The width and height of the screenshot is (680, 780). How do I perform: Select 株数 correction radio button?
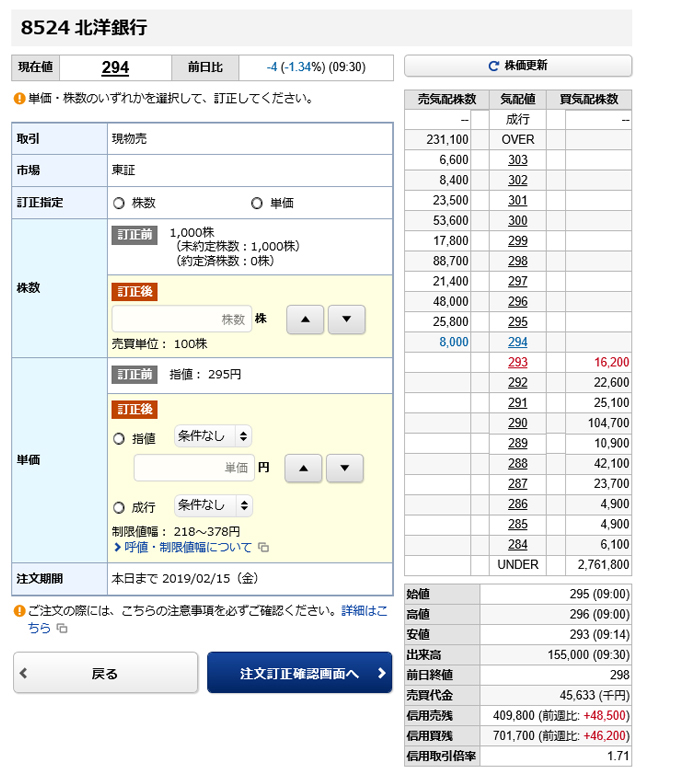(118, 203)
